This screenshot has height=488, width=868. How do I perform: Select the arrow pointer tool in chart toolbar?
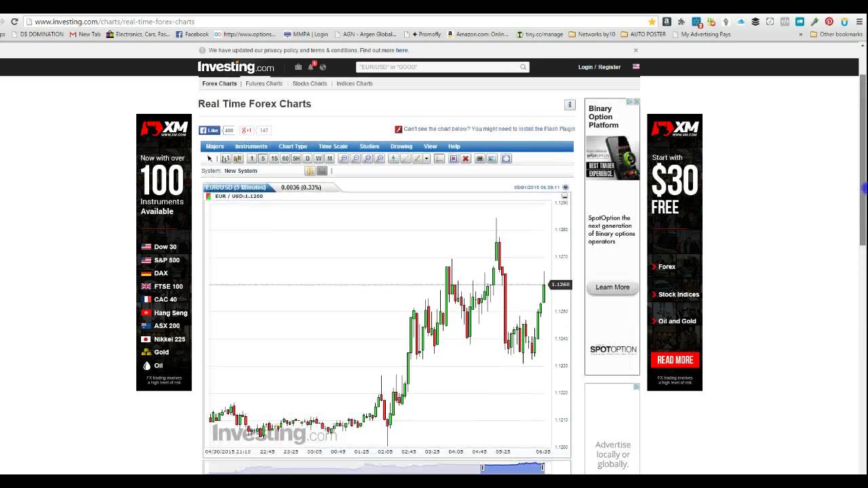[210, 159]
